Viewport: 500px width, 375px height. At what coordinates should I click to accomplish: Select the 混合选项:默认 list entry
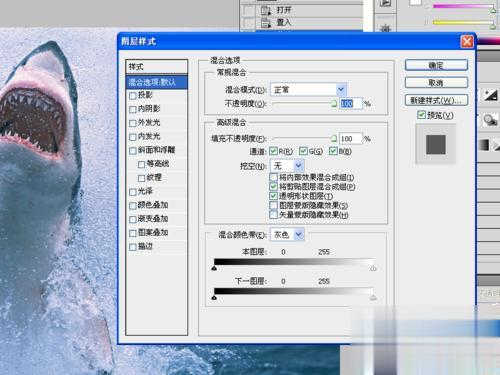tap(157, 82)
